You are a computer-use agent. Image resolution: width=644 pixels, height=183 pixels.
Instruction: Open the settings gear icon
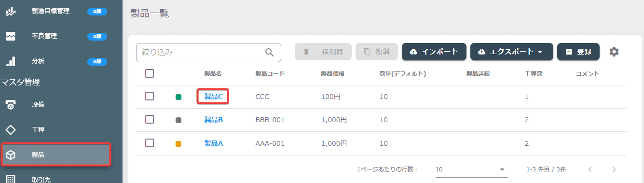(x=614, y=52)
